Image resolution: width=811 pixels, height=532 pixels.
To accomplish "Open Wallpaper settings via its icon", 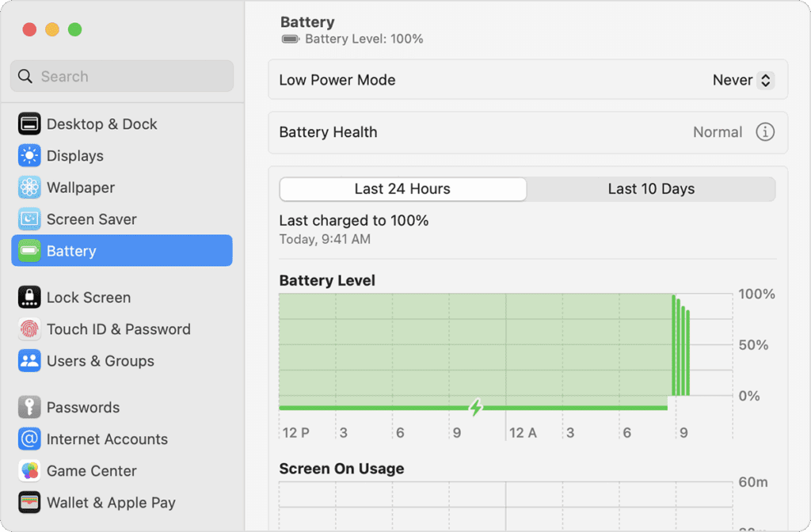I will [29, 187].
